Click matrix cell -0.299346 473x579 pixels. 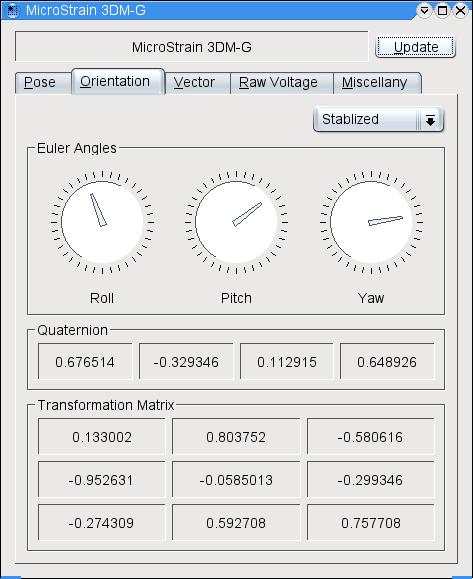point(370,480)
